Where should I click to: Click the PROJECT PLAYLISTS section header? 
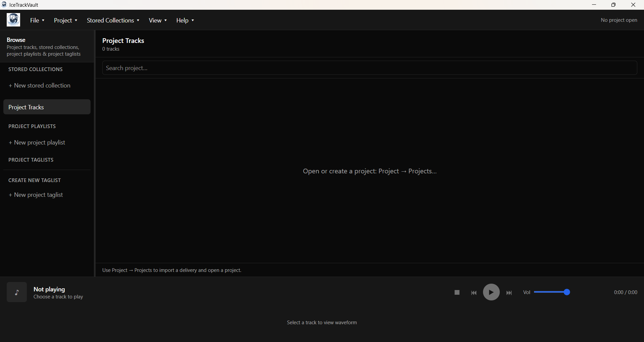point(32,126)
